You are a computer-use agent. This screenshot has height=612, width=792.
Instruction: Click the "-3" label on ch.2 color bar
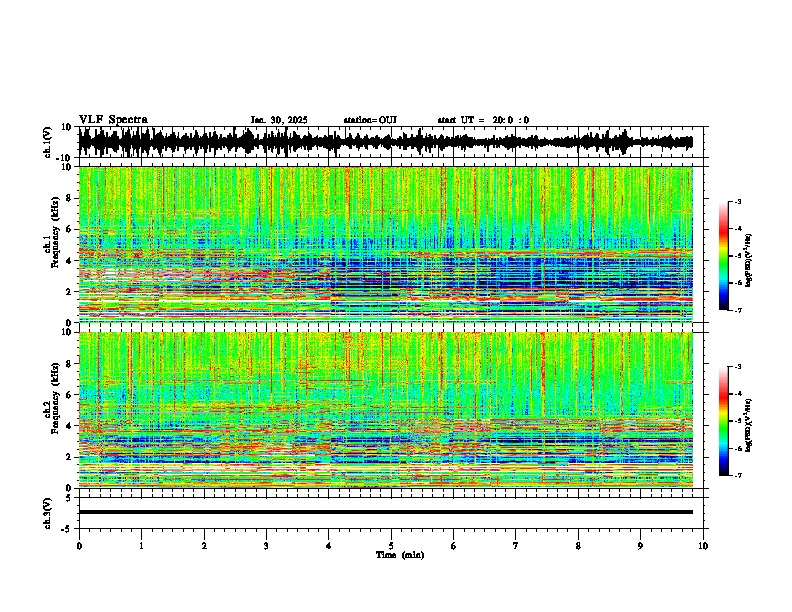tap(738, 367)
